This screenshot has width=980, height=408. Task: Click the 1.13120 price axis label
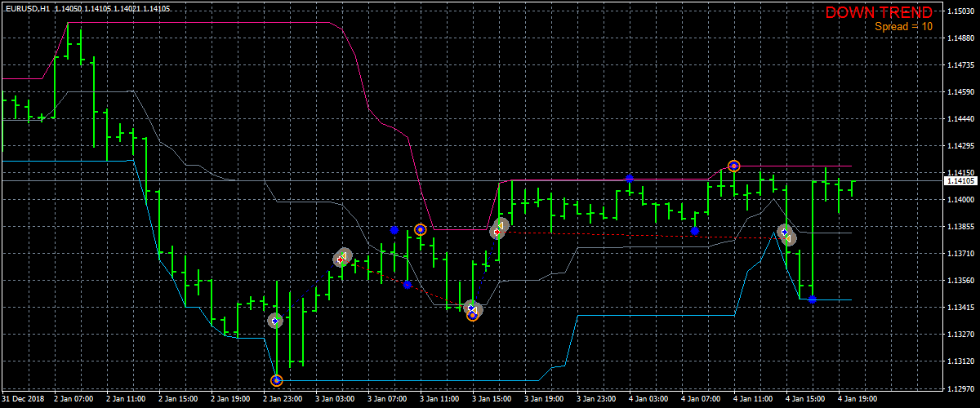960,361
